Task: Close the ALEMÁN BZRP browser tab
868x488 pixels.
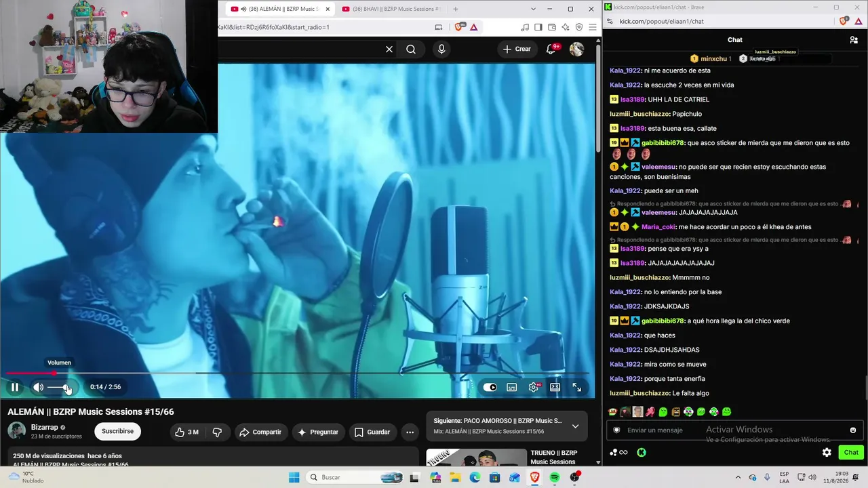Action: [328, 9]
